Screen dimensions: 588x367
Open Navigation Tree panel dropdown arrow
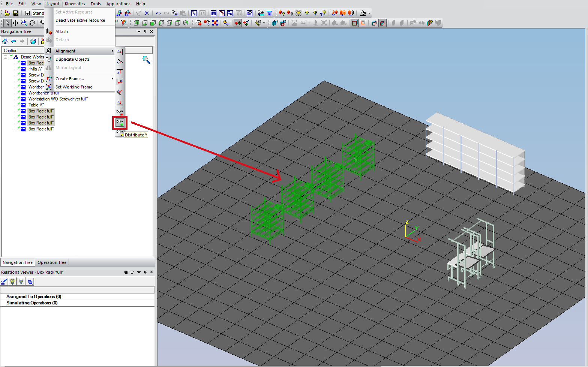coord(139,31)
